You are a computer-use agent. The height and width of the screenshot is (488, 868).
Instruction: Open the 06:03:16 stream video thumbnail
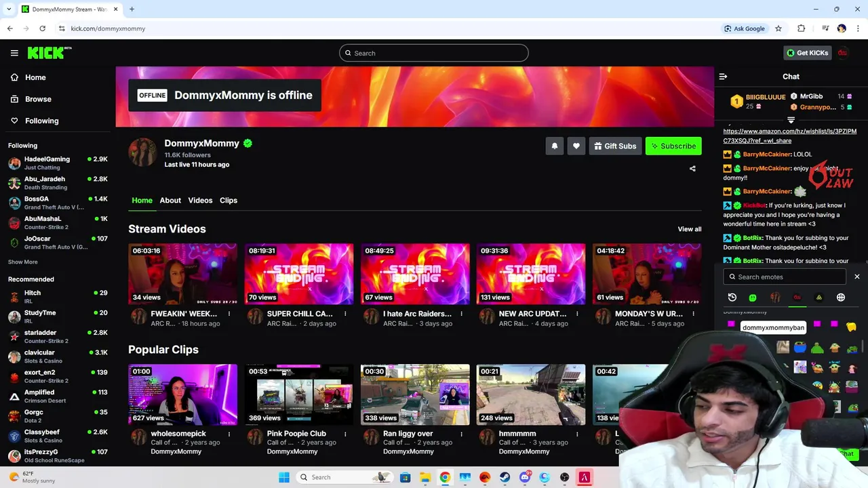coord(183,274)
